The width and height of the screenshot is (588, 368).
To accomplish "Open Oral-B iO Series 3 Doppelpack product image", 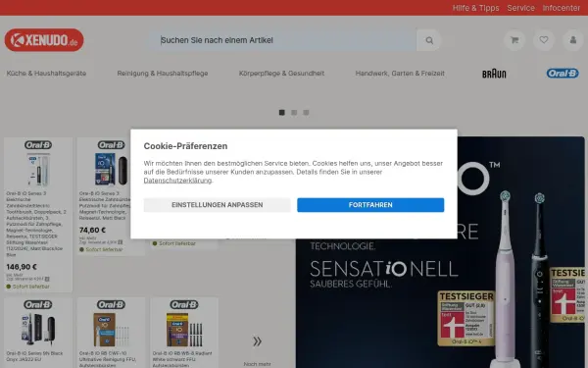I will pos(38,170).
